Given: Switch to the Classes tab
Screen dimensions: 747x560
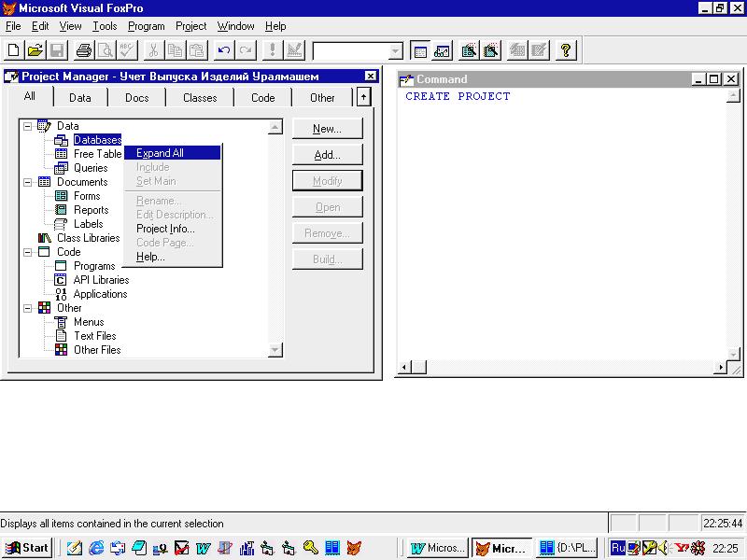Looking at the screenshot, I should (200, 98).
